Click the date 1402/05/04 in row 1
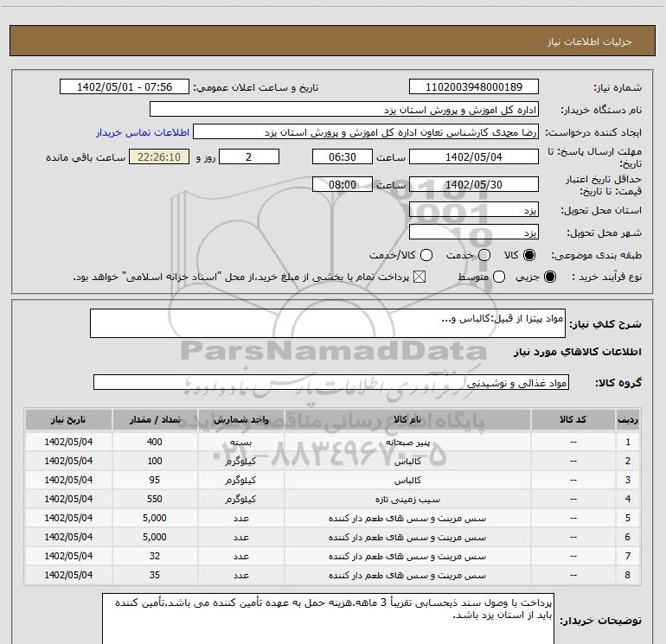This screenshot has height=644, width=666. click(x=68, y=442)
